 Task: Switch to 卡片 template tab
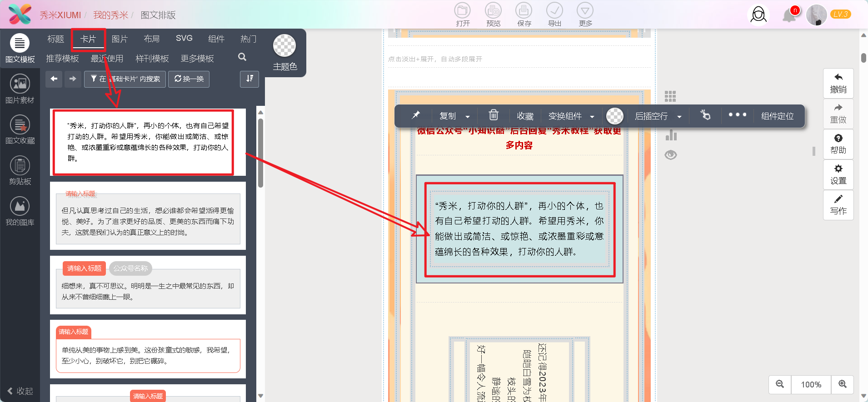tap(88, 39)
